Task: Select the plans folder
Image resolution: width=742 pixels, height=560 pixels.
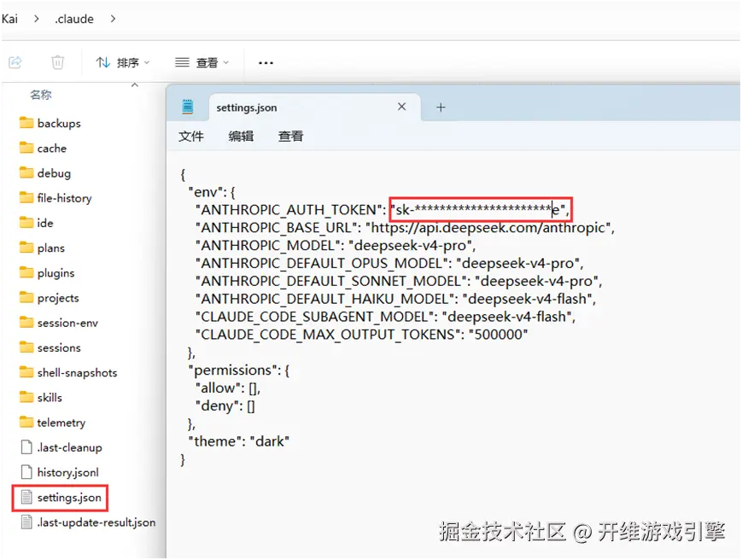Action: (x=42, y=248)
